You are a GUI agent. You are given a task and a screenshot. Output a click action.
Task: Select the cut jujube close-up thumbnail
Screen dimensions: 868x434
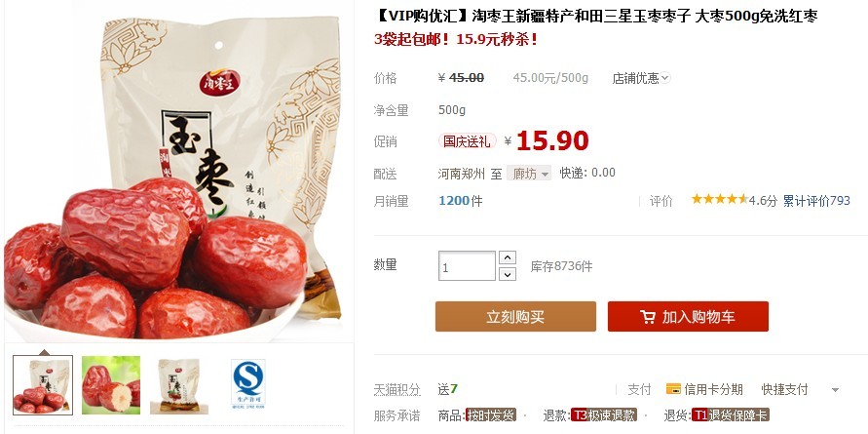(111, 384)
